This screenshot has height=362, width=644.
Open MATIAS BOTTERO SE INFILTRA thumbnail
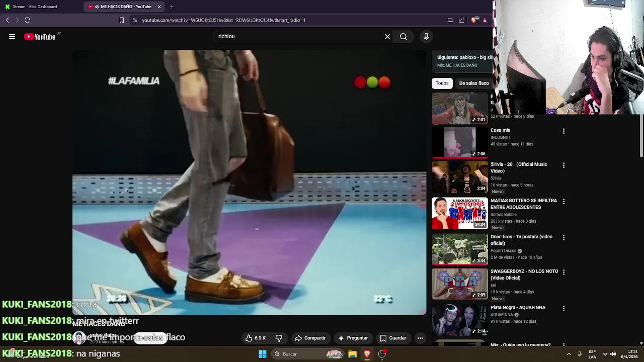(460, 213)
